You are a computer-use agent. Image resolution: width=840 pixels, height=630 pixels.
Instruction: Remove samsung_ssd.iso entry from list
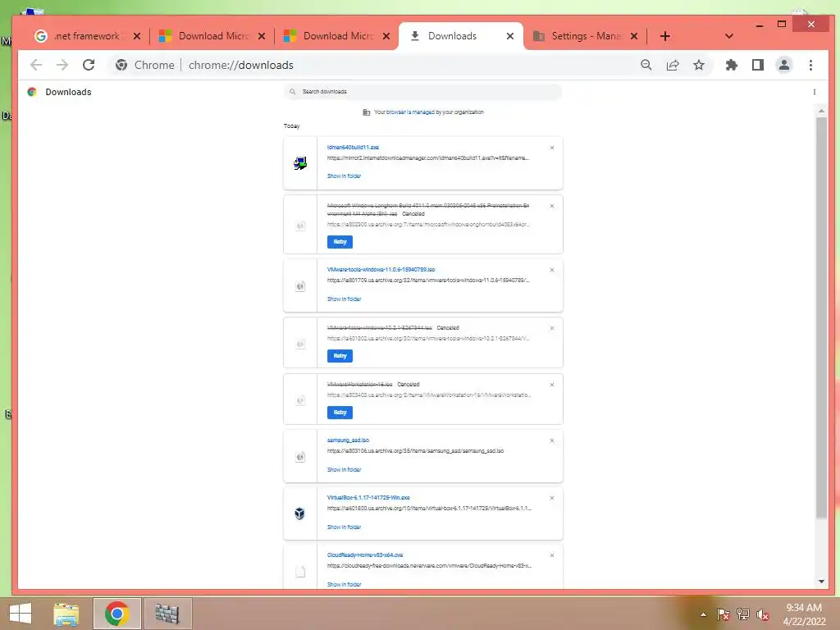pos(552,441)
